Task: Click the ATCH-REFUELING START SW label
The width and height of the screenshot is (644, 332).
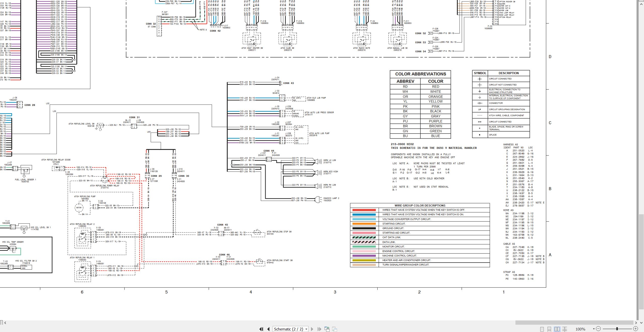Action: pyautogui.click(x=279, y=260)
